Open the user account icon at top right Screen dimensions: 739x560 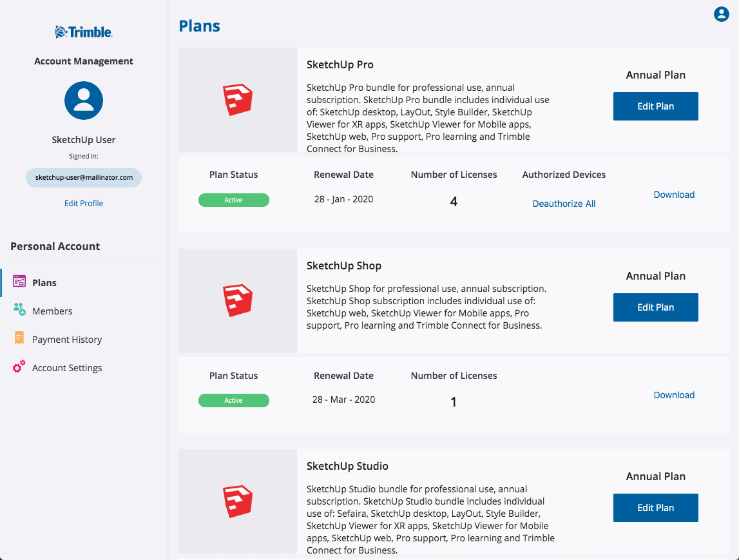pyautogui.click(x=721, y=14)
